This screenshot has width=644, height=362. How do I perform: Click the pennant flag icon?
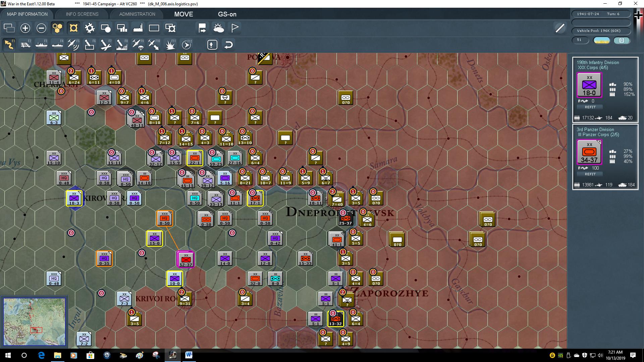point(235,28)
